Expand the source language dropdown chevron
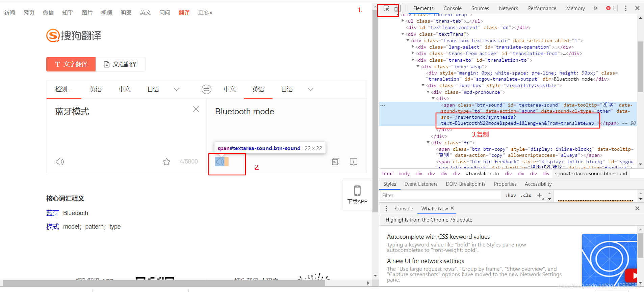 click(x=177, y=89)
